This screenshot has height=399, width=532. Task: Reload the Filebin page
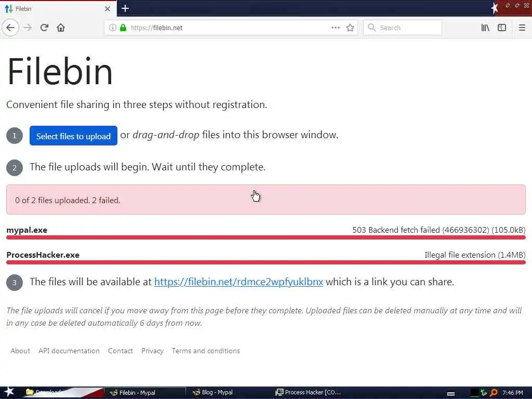45,28
